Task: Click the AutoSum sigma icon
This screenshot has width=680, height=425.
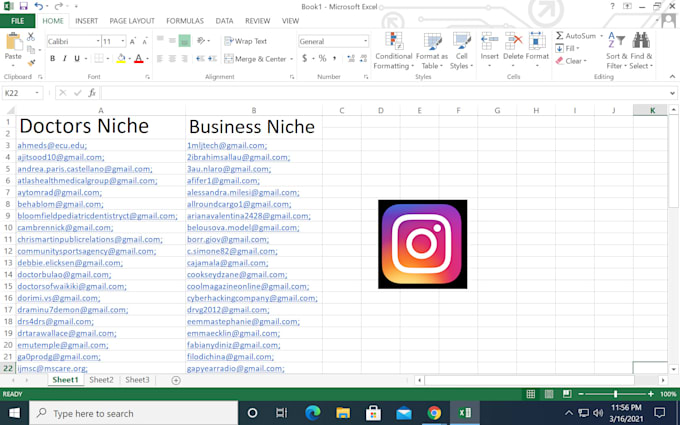Action: (560, 36)
